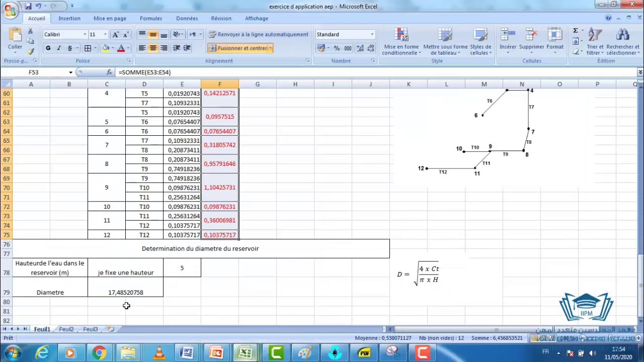This screenshot has height=362, width=644.
Task: Click the text orientation icon
Action: [176, 34]
